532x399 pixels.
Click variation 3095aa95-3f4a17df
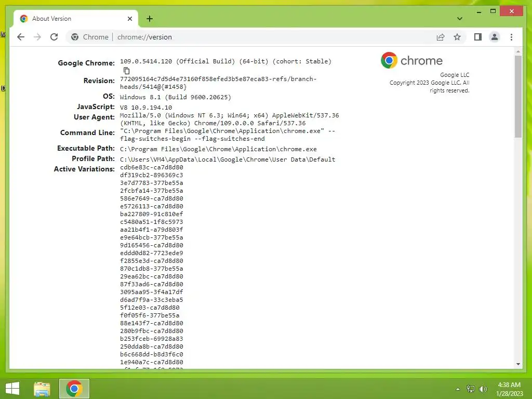[x=151, y=292]
